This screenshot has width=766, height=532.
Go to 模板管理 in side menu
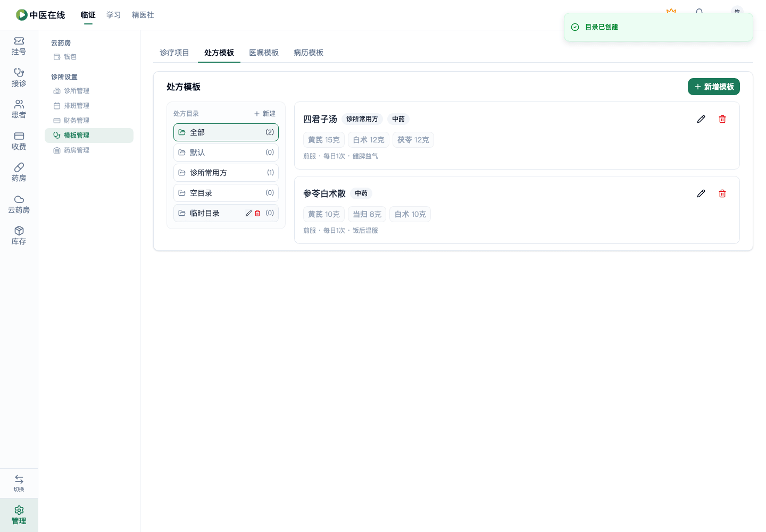(x=89, y=136)
